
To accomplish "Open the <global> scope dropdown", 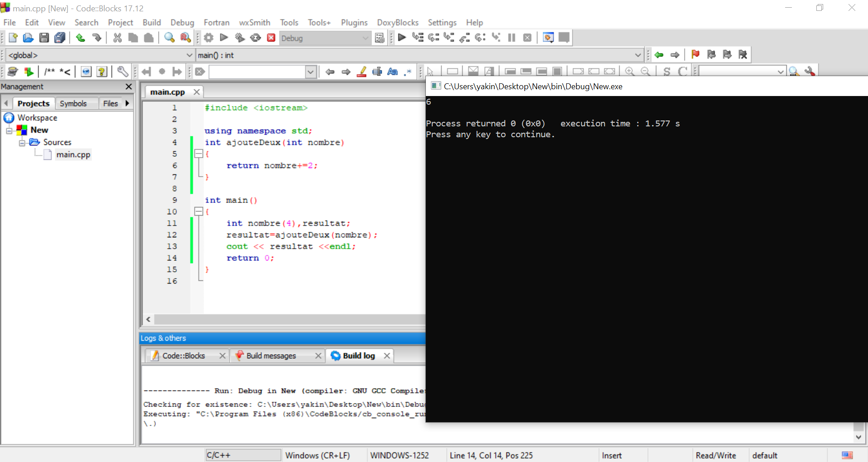I will (x=189, y=55).
